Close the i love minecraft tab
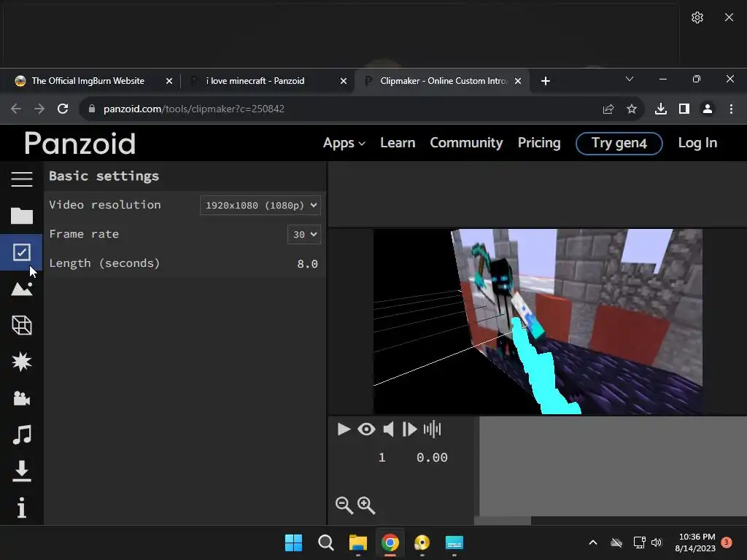Image resolution: width=747 pixels, height=560 pixels. click(344, 81)
